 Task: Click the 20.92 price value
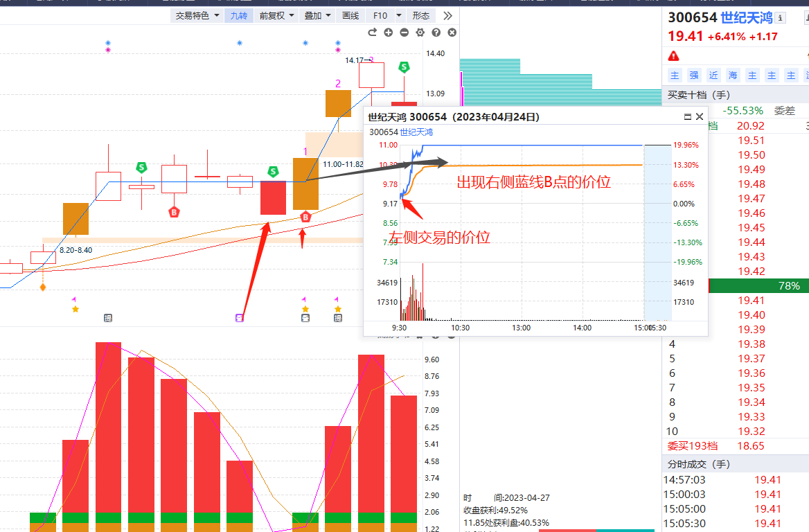pos(751,126)
